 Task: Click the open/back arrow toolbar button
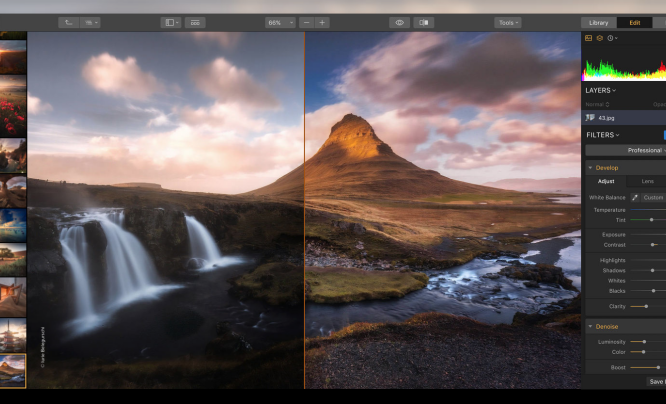(x=68, y=23)
